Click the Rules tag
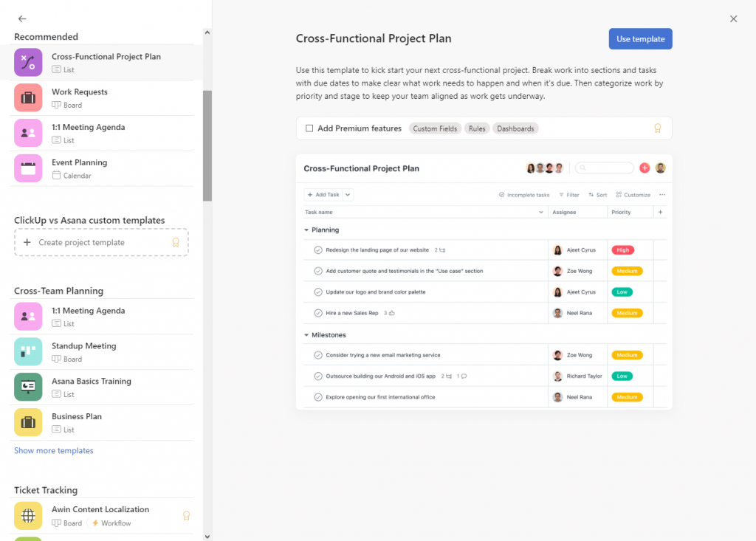The width and height of the screenshot is (756, 541). click(477, 128)
